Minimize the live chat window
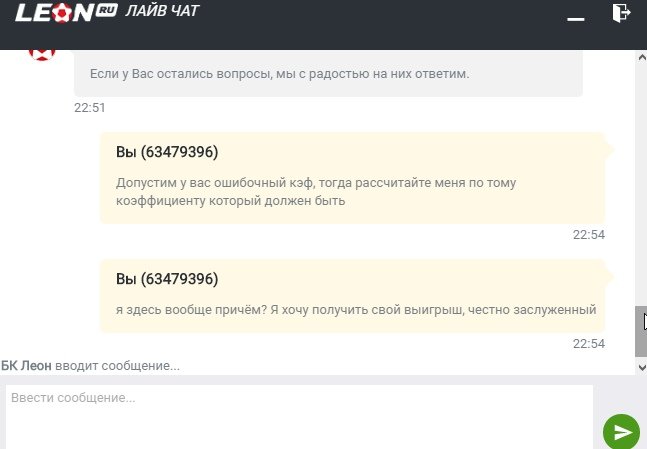This screenshot has height=449, width=647. tap(574, 18)
